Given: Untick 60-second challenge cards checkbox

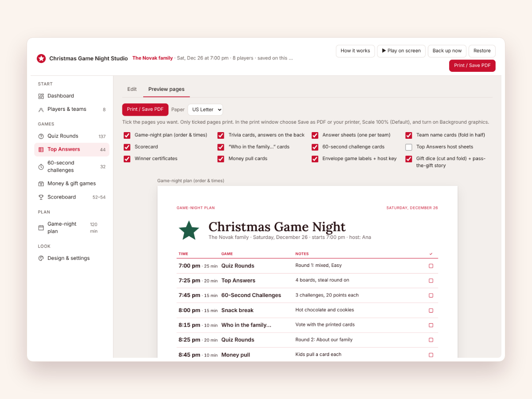Looking at the screenshot, I should point(315,147).
